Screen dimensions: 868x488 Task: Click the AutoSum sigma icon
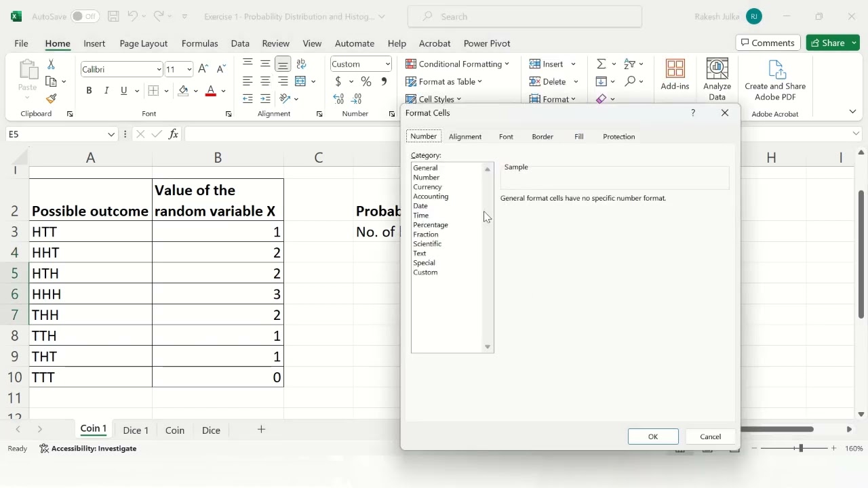(601, 64)
